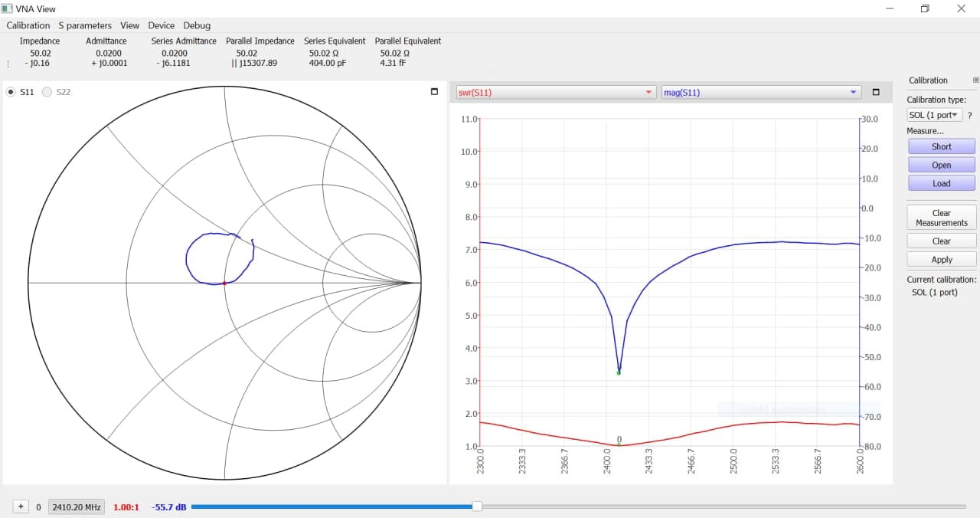Screen dimensions: 980x518
Task: Open the Device menu
Action: click(161, 25)
